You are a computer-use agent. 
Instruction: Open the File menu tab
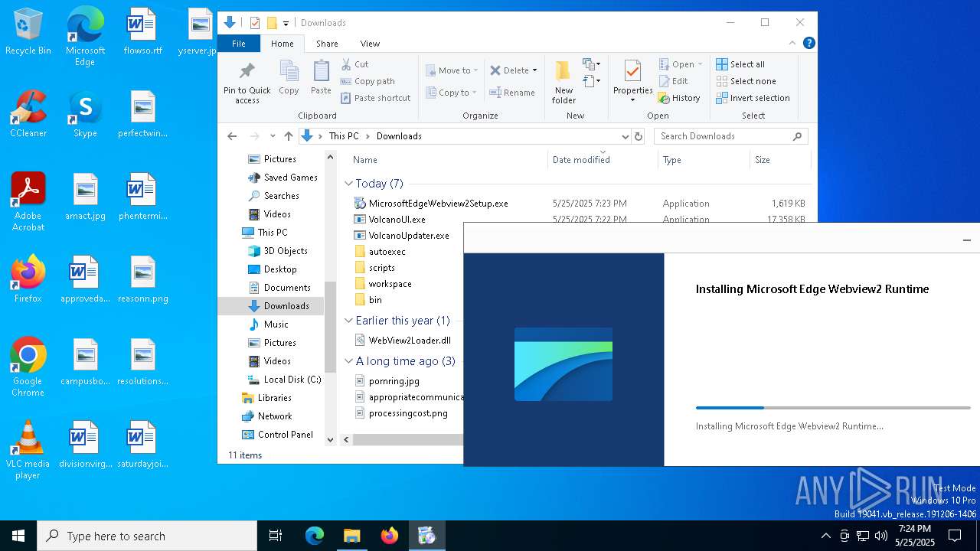click(x=239, y=44)
